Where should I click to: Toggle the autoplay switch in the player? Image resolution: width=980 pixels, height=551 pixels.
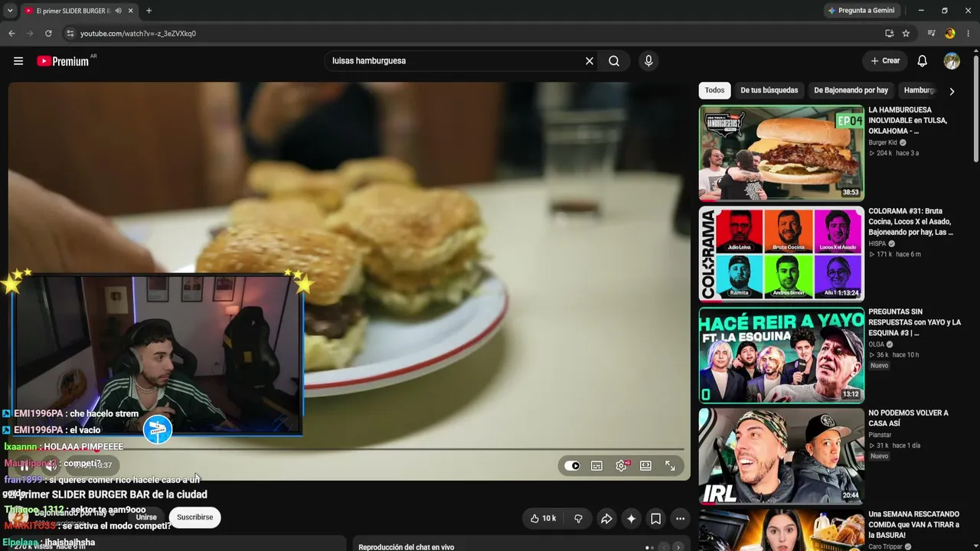click(572, 465)
